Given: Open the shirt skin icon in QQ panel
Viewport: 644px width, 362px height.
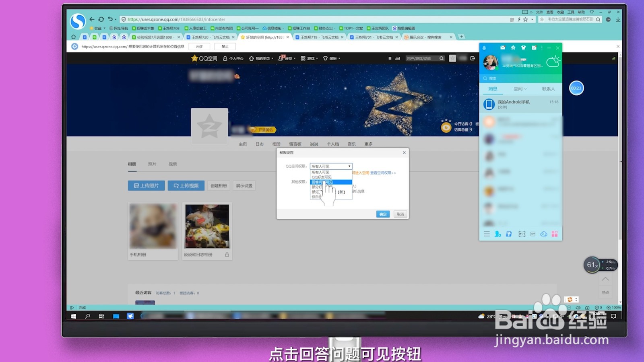Looking at the screenshot, I should coord(524,47).
